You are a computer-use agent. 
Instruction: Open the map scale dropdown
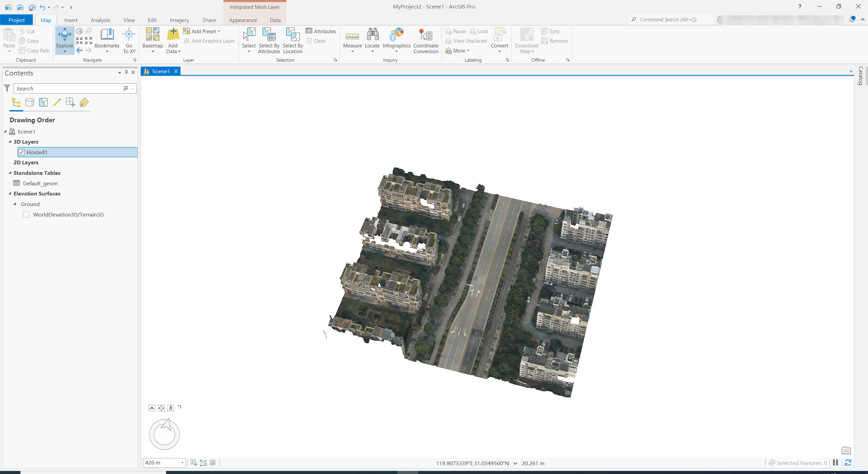pos(182,462)
